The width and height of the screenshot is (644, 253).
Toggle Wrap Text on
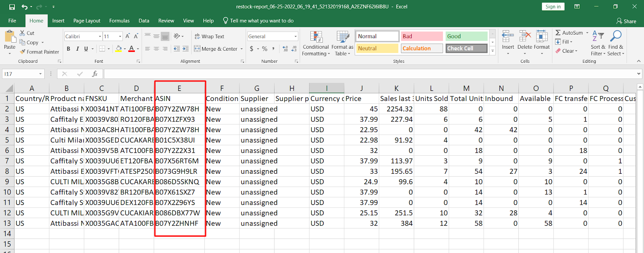pos(209,36)
